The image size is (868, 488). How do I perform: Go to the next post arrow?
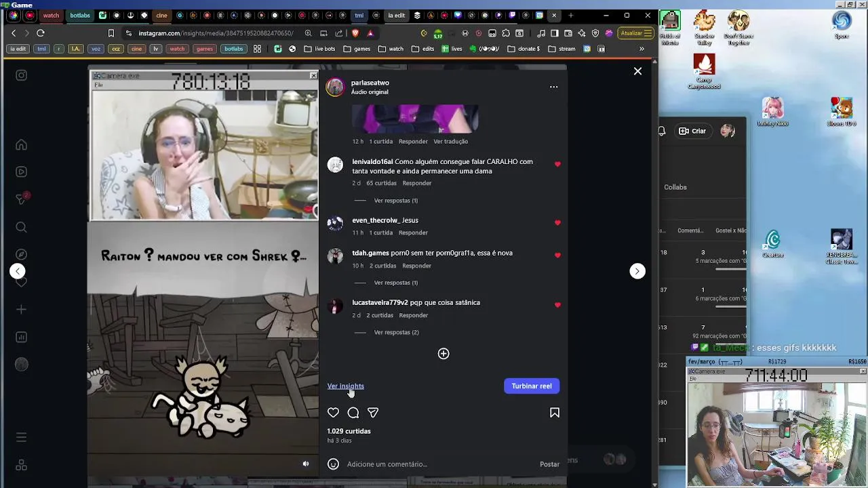[637, 271]
